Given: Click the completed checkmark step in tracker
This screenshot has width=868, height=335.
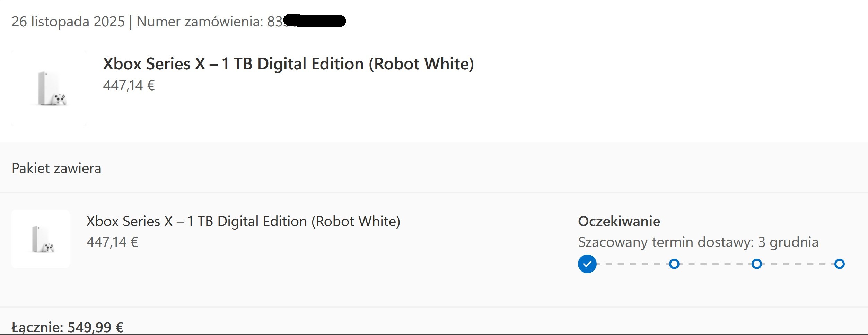Looking at the screenshot, I should coord(587,264).
